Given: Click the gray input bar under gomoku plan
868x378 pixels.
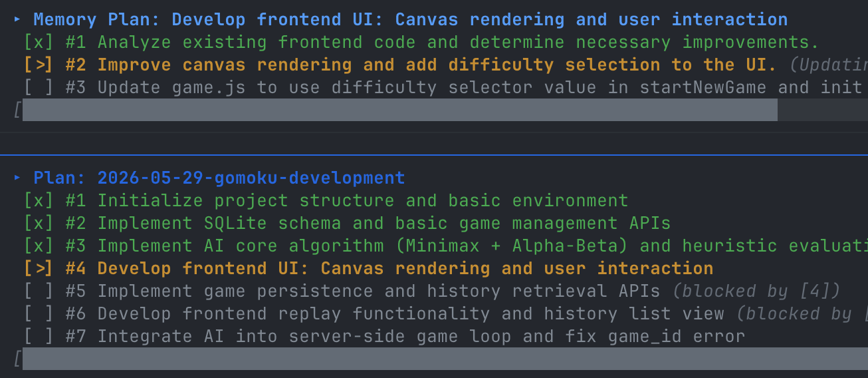Looking at the screenshot, I should pos(445,359).
